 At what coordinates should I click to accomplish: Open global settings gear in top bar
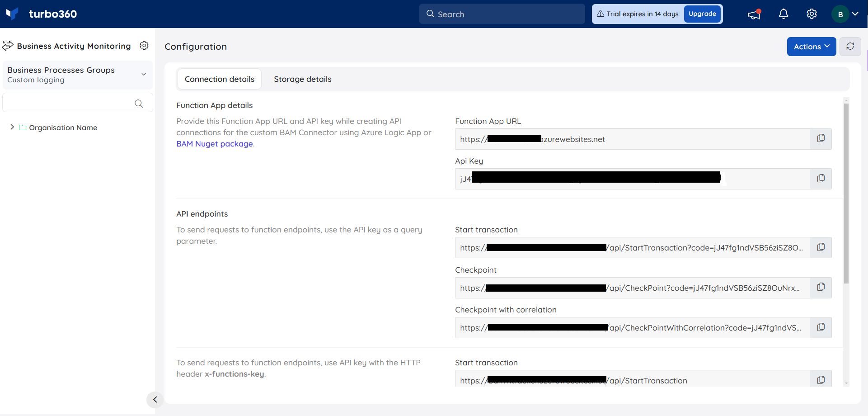click(812, 14)
